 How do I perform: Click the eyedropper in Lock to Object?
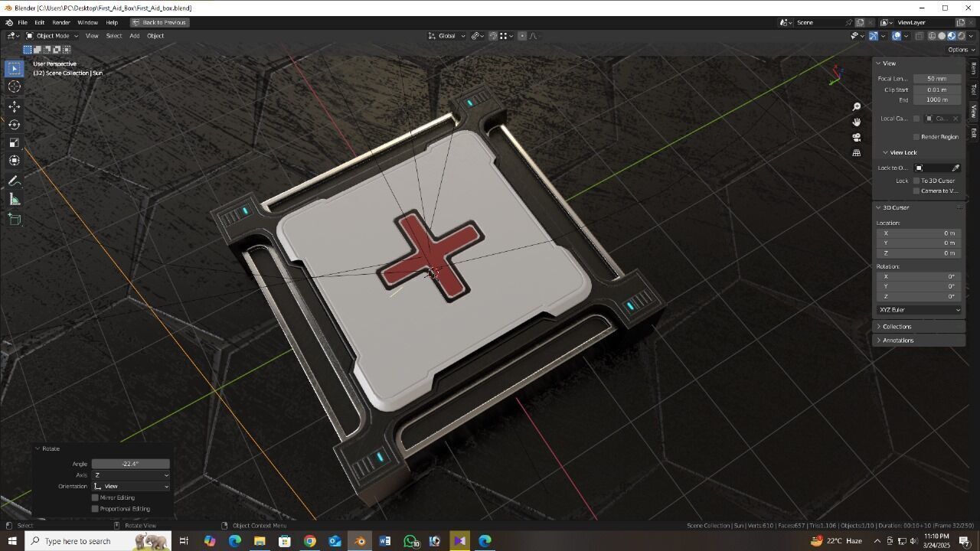coord(955,168)
